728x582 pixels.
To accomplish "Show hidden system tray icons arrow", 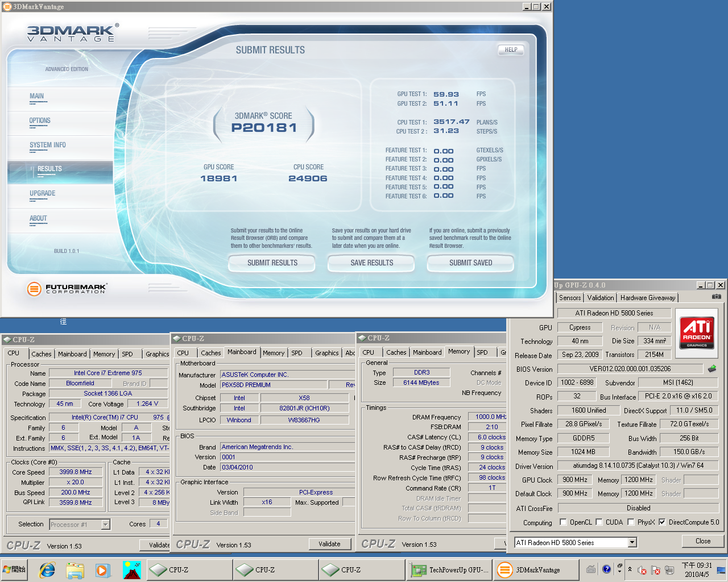I will pyautogui.click(x=630, y=569).
